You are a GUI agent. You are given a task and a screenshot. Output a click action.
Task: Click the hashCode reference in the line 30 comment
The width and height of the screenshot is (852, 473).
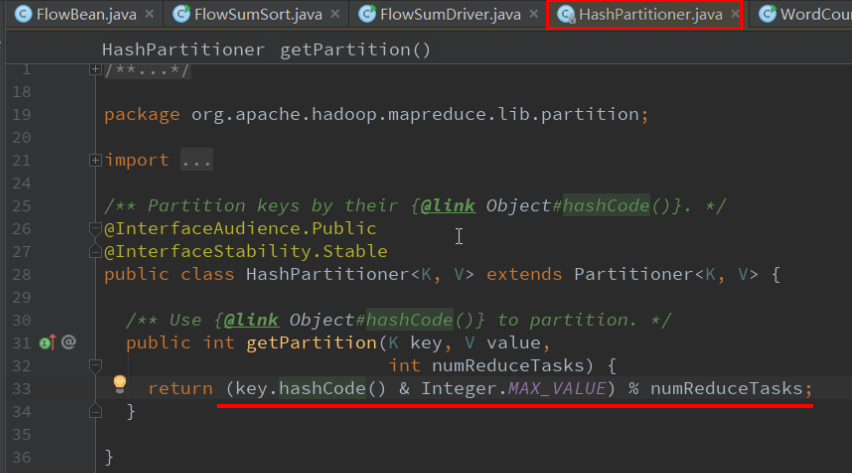pyautogui.click(x=409, y=320)
